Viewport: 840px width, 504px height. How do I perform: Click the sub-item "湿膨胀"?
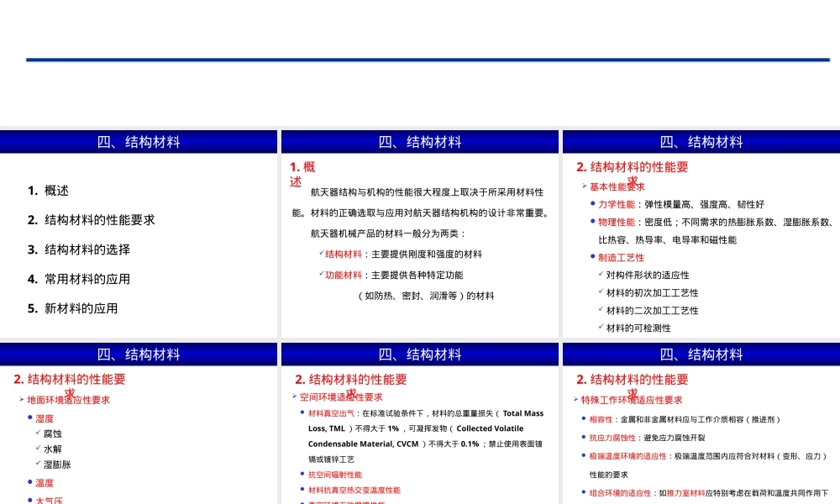pos(57,465)
